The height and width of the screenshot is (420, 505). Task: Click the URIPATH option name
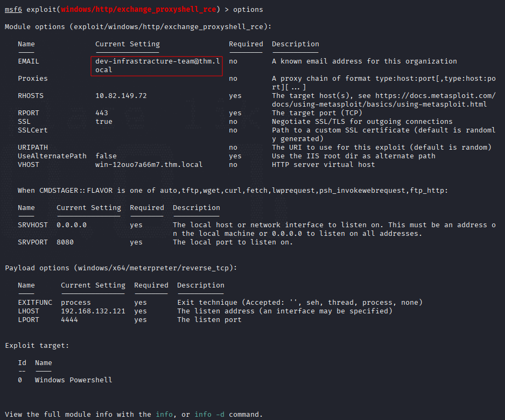[32, 148]
